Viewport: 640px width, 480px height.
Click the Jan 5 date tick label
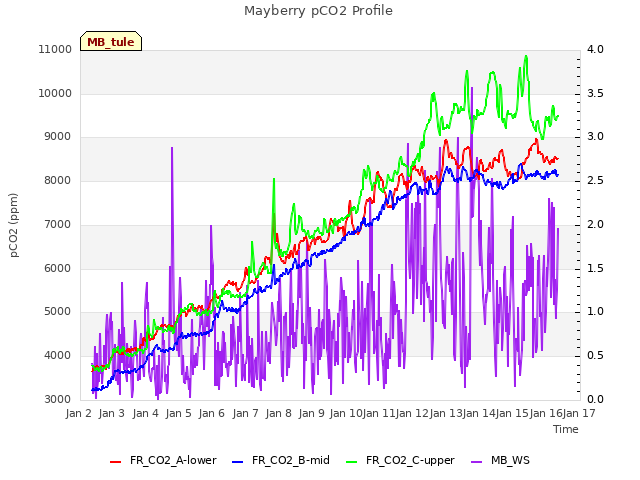pos(179,413)
